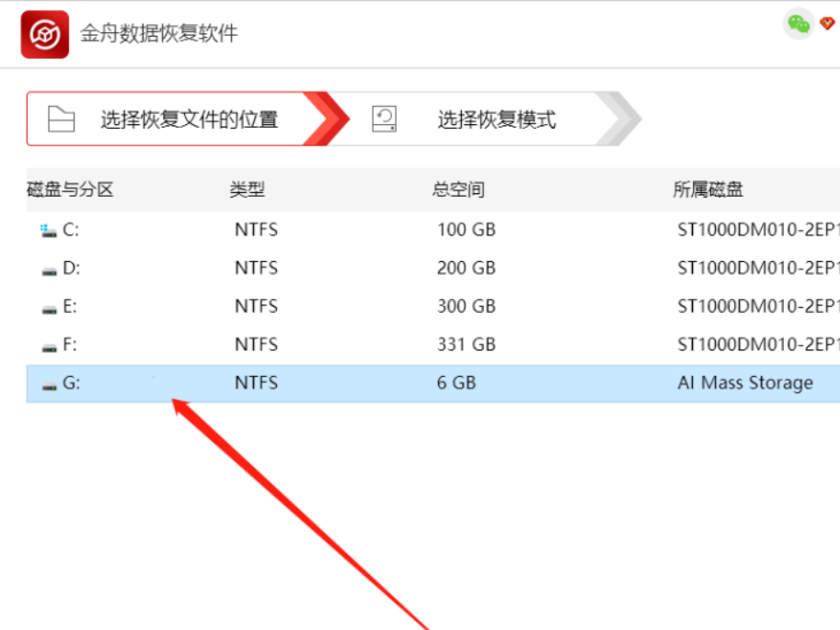840x630 pixels.
Task: Click the red data recovery app logo
Action: click(x=45, y=34)
